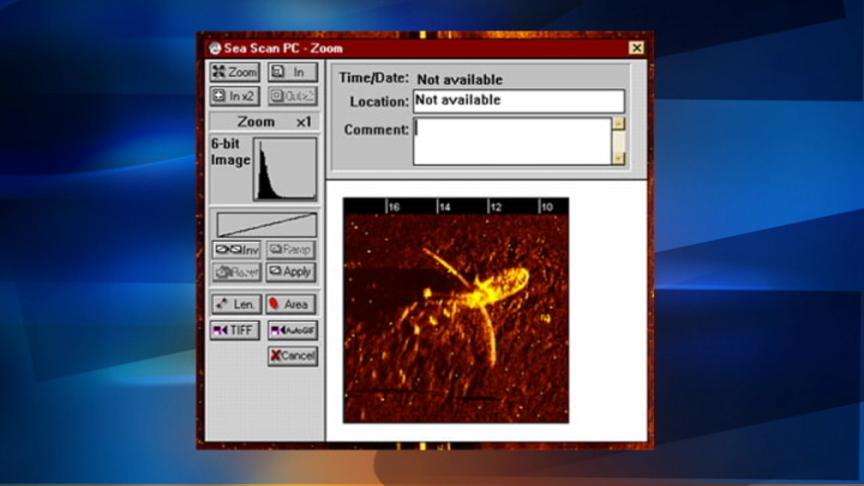Click the 16 scale marker on sonar image
The image size is (864, 486).
click(x=393, y=207)
